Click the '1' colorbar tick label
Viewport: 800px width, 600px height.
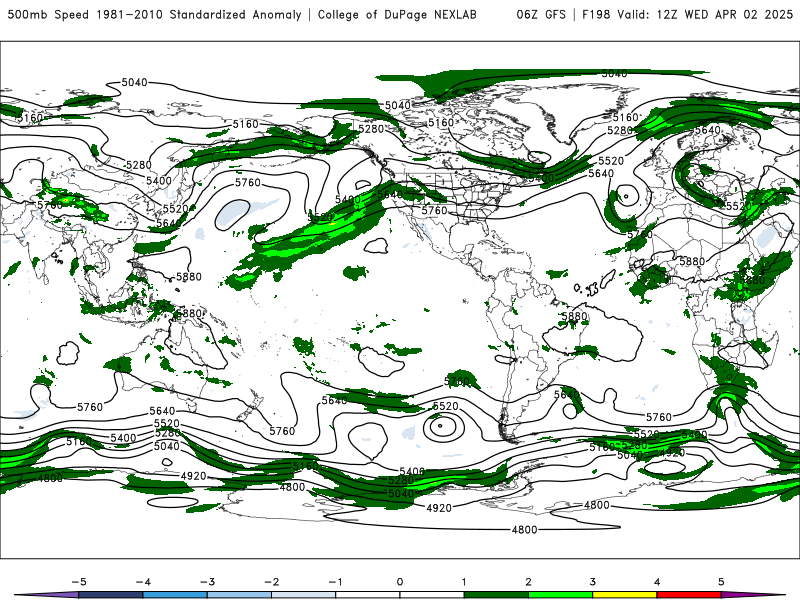[x=464, y=582]
